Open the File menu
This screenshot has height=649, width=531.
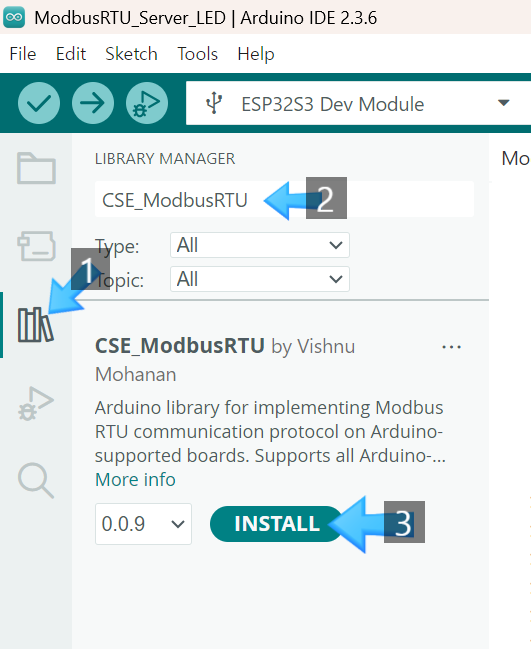pos(23,54)
